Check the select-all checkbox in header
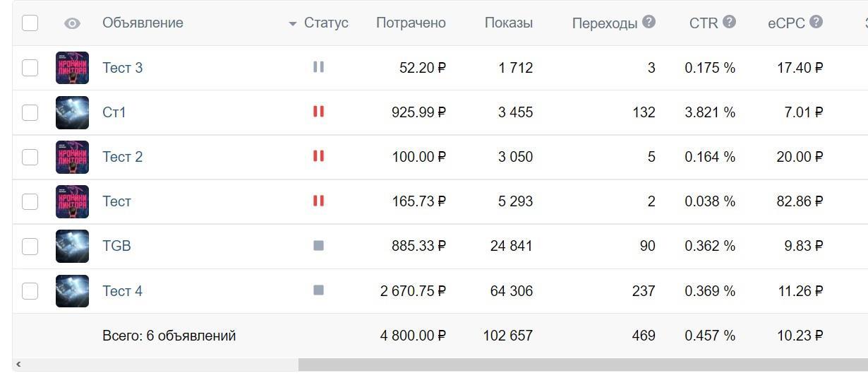Screen dimensions: 868x378 30,23
